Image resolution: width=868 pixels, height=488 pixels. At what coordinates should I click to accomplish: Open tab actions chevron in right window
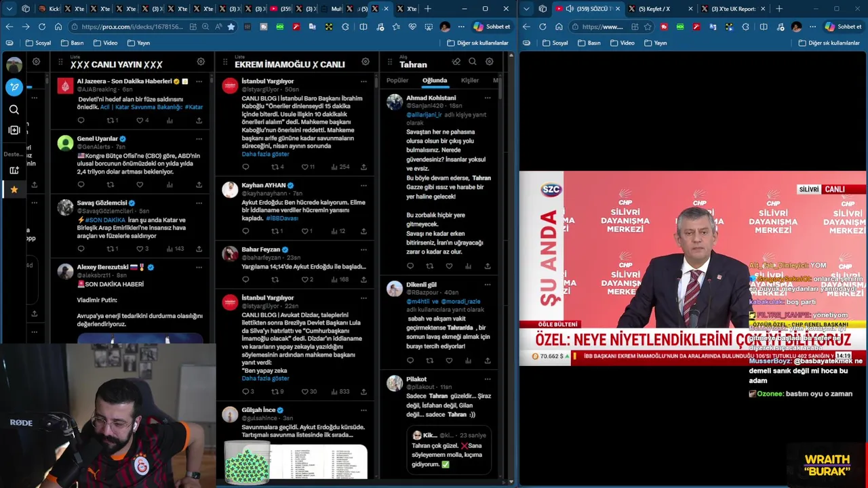[x=527, y=9]
